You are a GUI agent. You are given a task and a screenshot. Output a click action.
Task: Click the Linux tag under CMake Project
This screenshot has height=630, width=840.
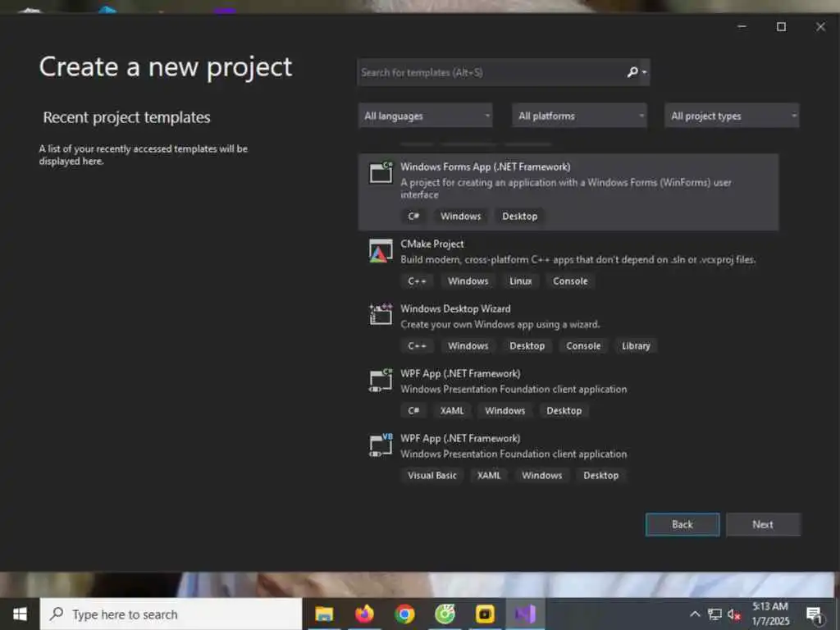click(x=520, y=281)
